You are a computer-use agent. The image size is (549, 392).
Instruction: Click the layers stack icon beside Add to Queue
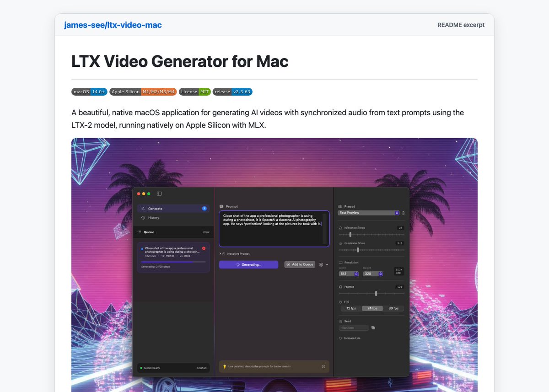click(x=321, y=264)
